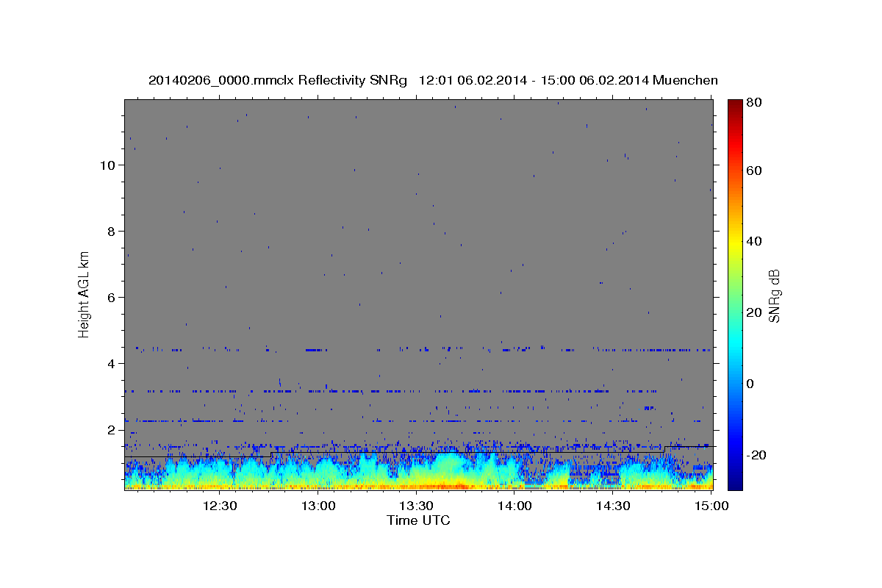Click the 13:00 time tick label
882x588 pixels.
(x=318, y=506)
